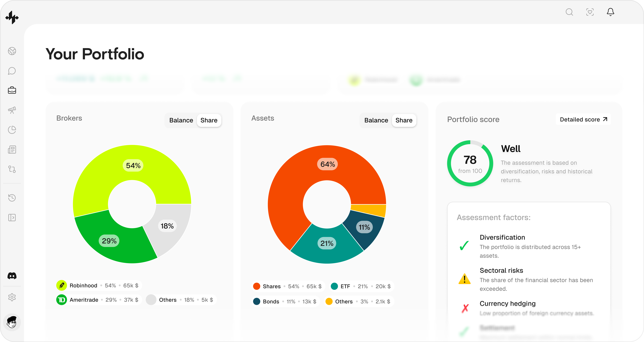Switch Assets chart to Balance
This screenshot has height=342, width=644.
pyautogui.click(x=376, y=120)
